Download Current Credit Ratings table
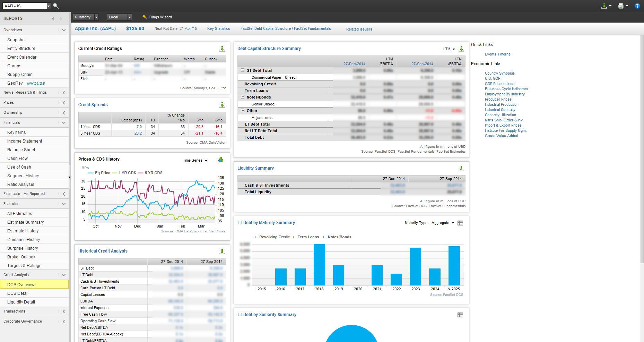 [222, 49]
